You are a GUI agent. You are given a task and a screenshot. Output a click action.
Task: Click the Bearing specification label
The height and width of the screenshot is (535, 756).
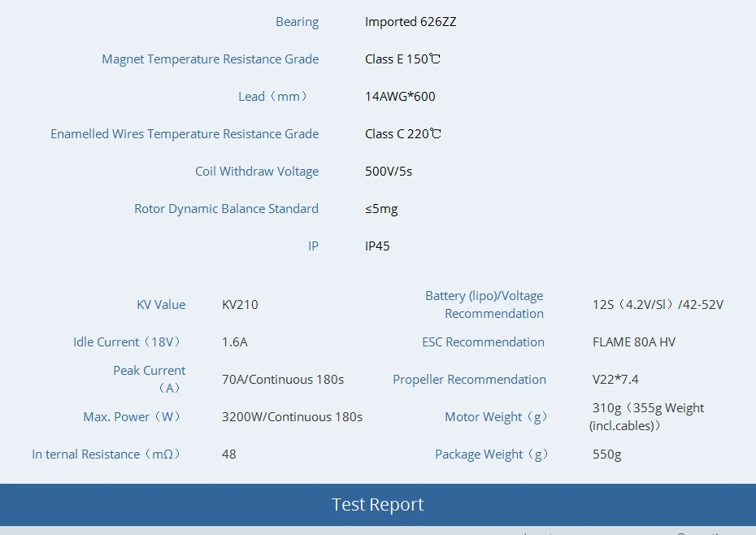point(298,21)
